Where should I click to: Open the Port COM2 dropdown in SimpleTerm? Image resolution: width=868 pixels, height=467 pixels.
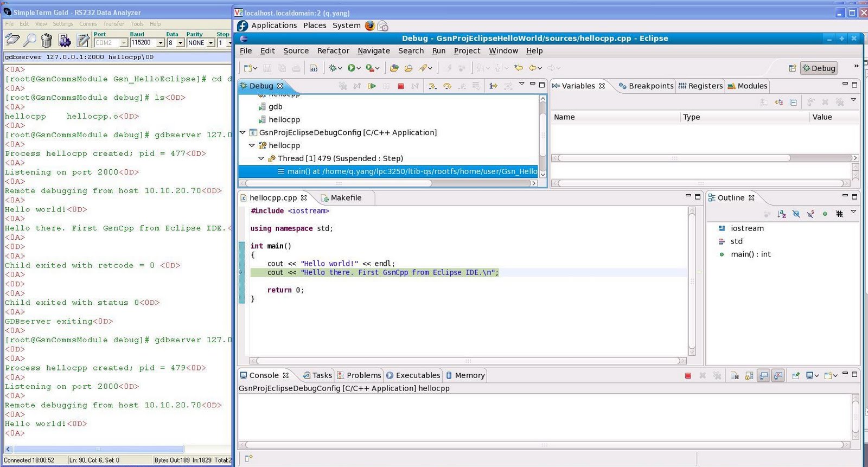[x=124, y=43]
